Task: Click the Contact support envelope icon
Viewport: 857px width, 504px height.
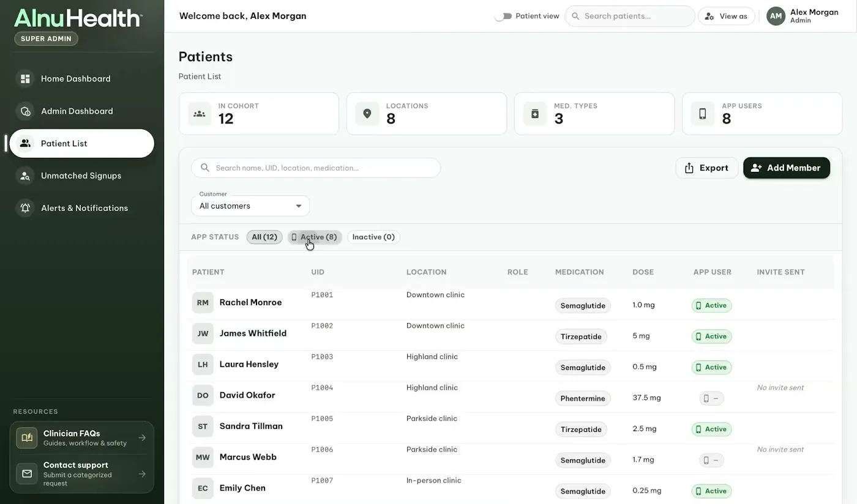Action: tap(27, 474)
